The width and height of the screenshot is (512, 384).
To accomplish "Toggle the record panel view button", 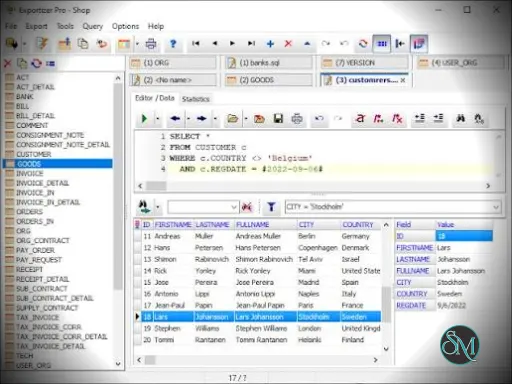I will [419, 44].
